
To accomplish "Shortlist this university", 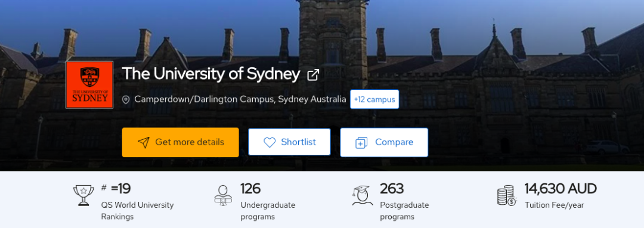I will pos(290,142).
